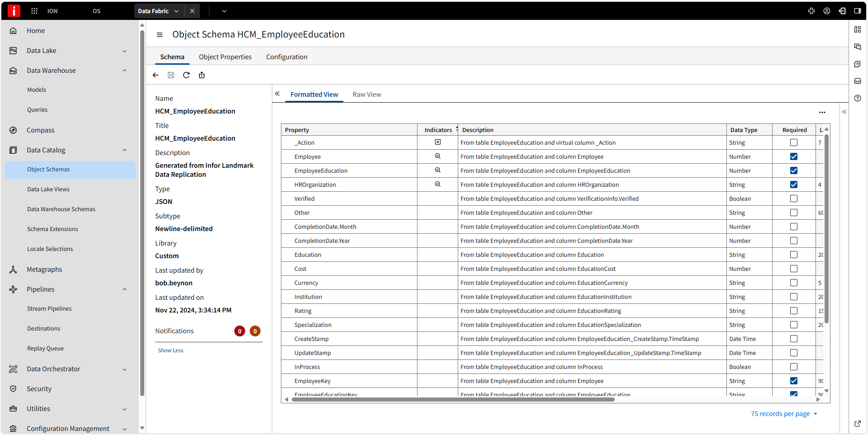Click the hamburger menu beside Object Schema title

(160, 35)
